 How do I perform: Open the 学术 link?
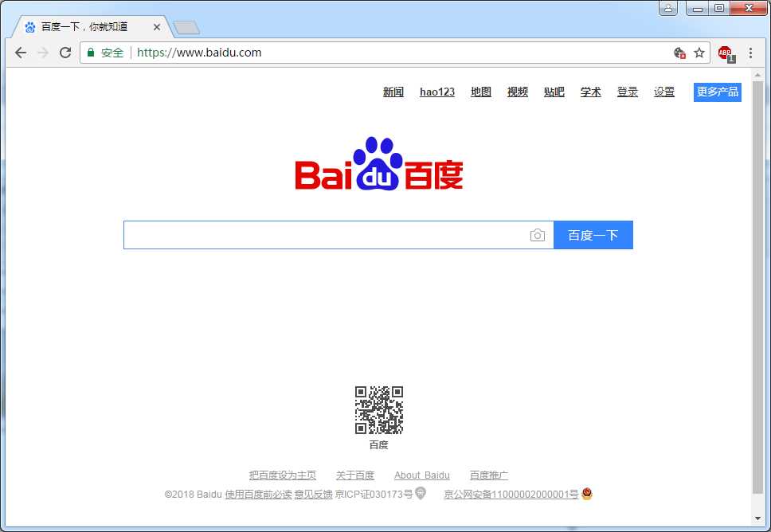pos(590,92)
